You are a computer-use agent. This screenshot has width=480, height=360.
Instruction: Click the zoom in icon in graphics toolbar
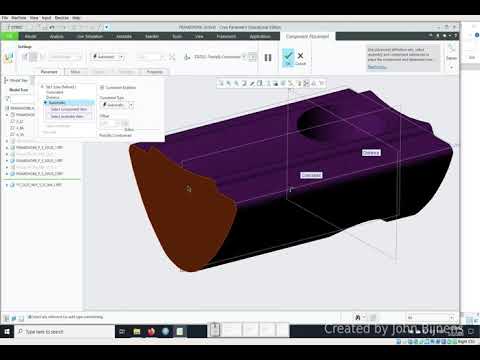click(229, 83)
